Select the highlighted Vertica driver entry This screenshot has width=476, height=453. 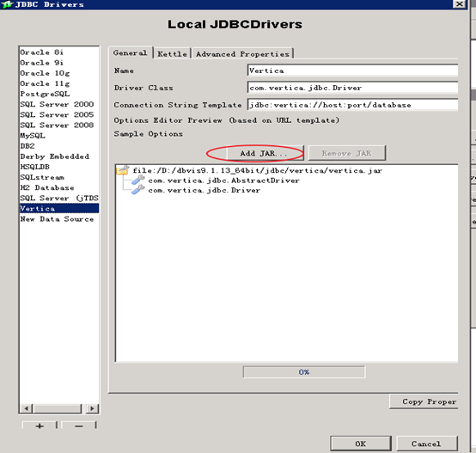pos(59,208)
